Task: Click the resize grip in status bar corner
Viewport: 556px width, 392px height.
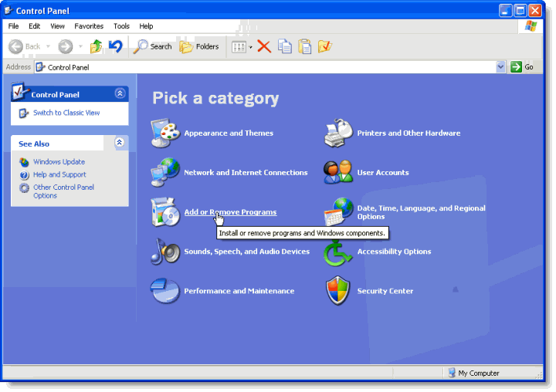Action: click(x=539, y=375)
